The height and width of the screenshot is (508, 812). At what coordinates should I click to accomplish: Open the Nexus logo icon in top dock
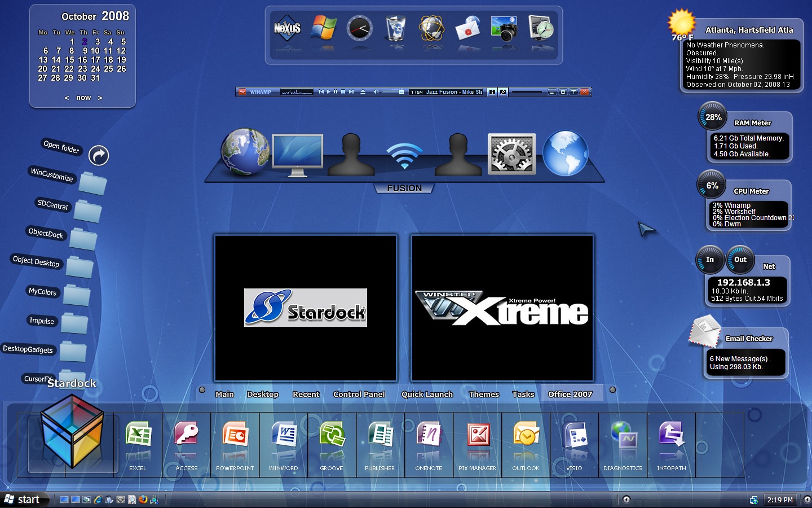(x=287, y=28)
